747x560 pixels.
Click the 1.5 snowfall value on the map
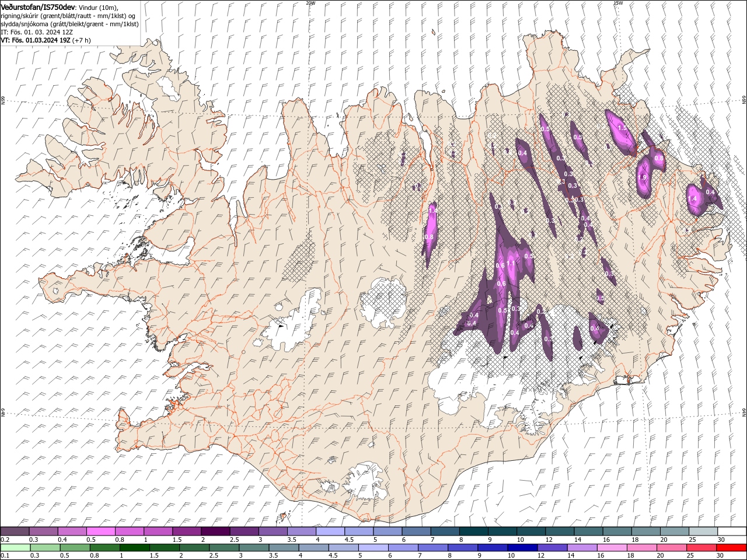point(622,128)
